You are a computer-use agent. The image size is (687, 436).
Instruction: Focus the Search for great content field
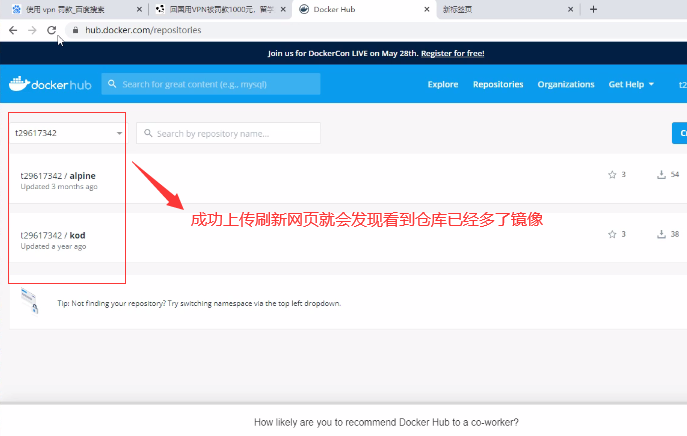click(211, 84)
